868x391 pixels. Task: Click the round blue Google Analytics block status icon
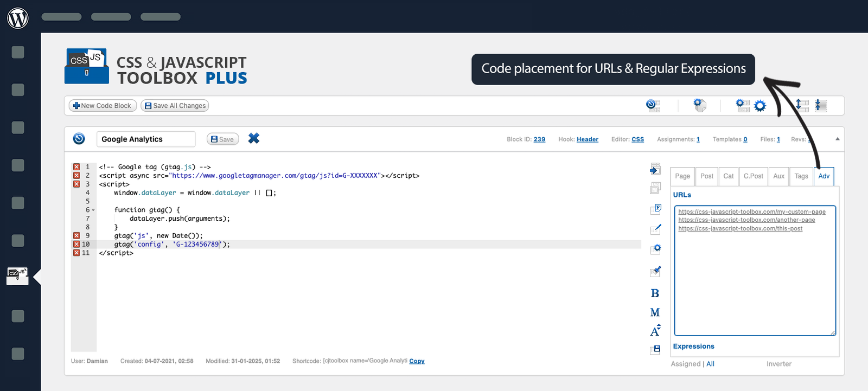coord(79,139)
